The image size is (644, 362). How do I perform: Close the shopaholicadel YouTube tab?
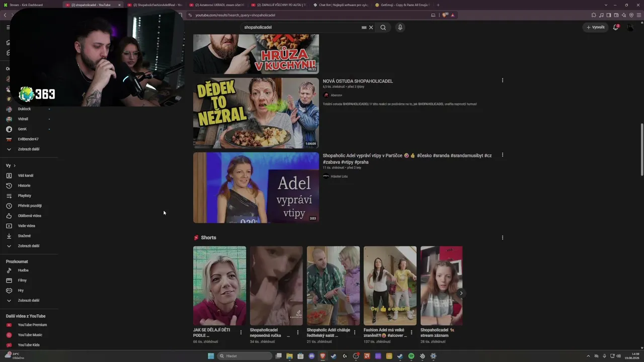[119, 5]
